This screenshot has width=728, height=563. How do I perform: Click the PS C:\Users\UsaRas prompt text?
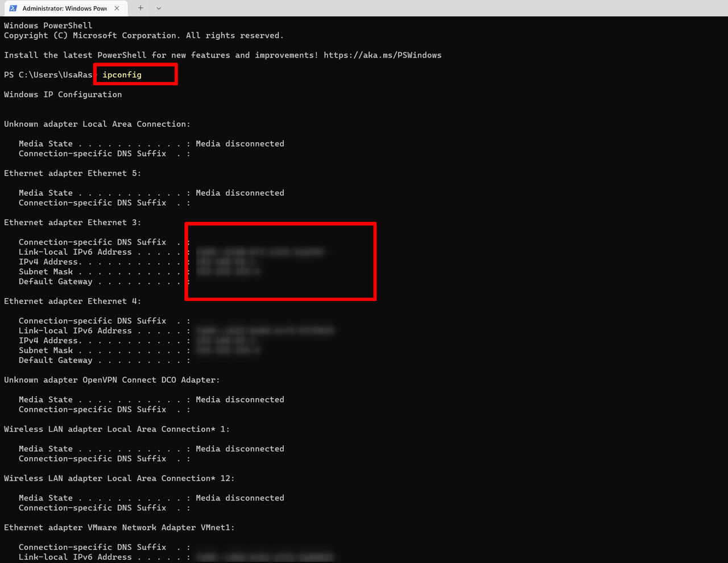coord(48,74)
